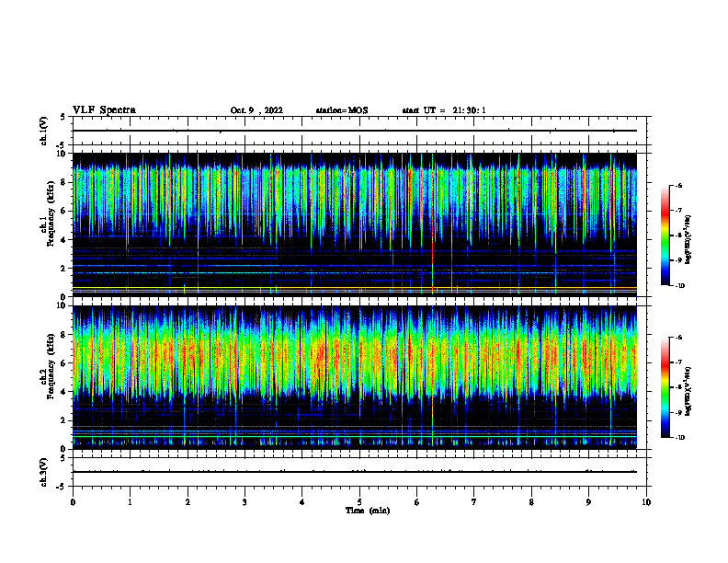Click the date "Oct. 9 , 2022"
This screenshot has height=563, width=728.
(x=256, y=110)
